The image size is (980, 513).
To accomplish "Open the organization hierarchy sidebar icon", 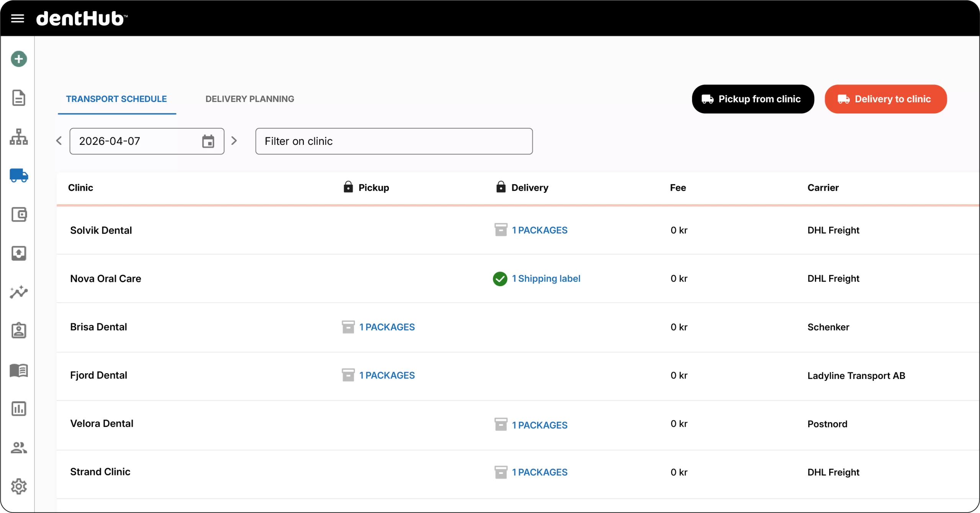I will point(19,137).
